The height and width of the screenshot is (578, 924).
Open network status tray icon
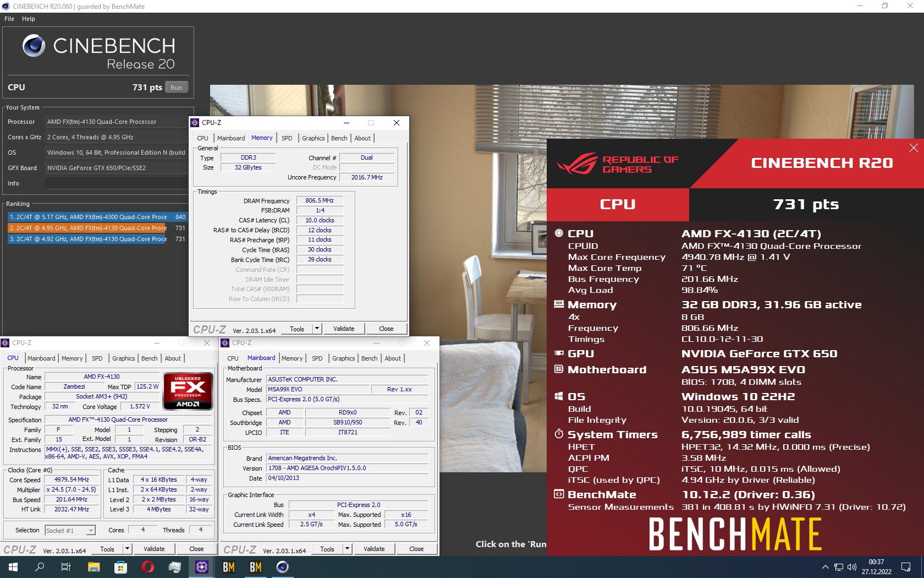tap(839, 567)
